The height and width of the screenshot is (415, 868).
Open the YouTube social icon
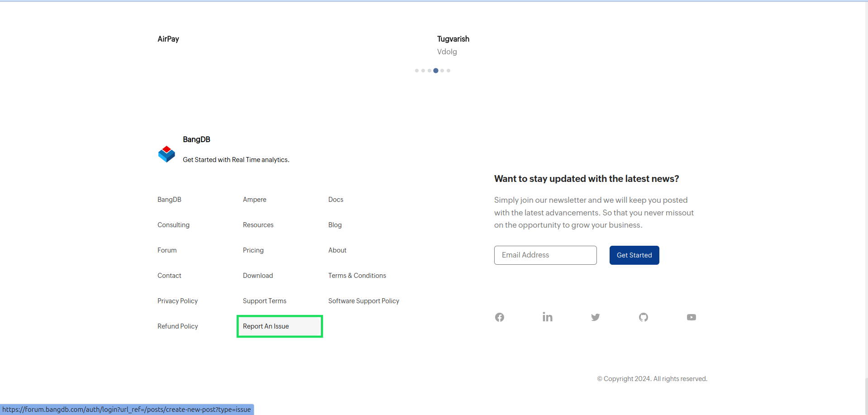[692, 317]
